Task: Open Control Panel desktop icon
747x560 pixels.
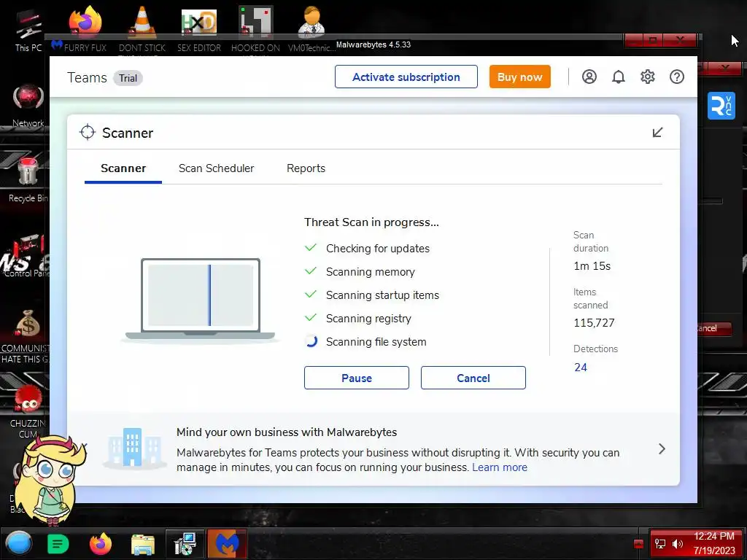Action: (x=26, y=254)
